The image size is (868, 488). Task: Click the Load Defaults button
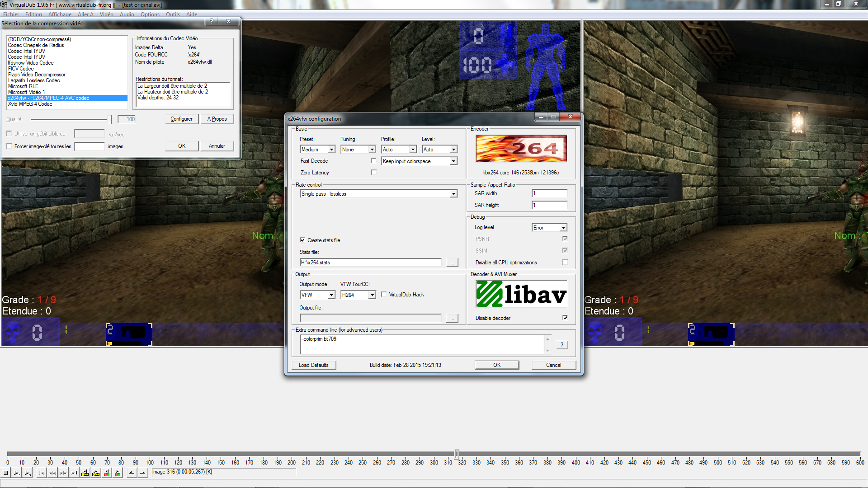tap(313, 365)
